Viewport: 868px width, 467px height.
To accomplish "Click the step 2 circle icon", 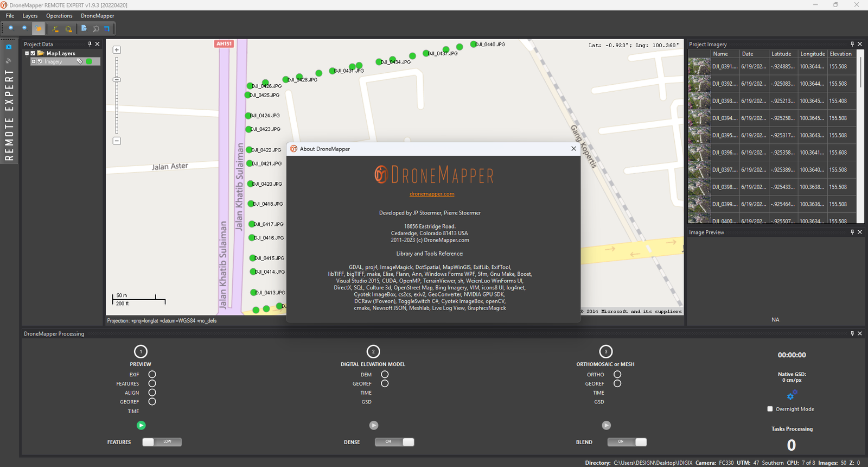I will tap(373, 351).
